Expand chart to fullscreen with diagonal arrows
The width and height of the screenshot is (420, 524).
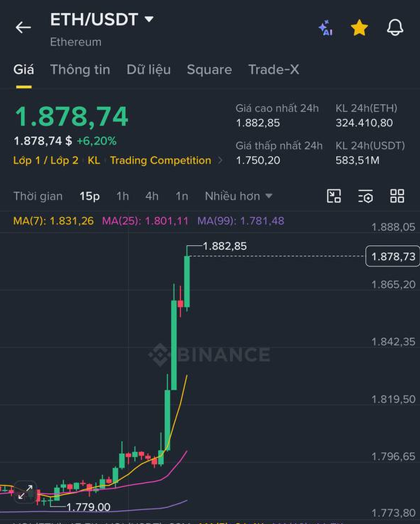click(x=25, y=492)
